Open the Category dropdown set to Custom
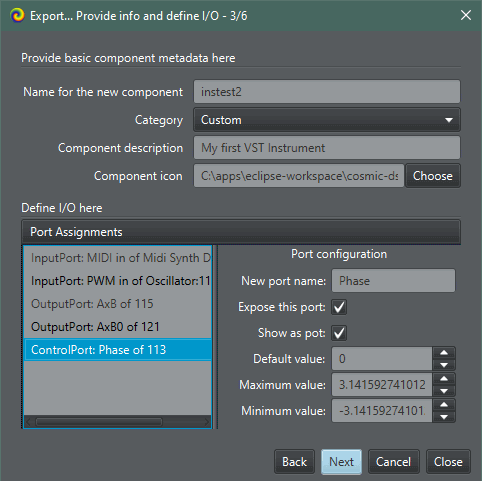482x481 pixels. pos(327,120)
